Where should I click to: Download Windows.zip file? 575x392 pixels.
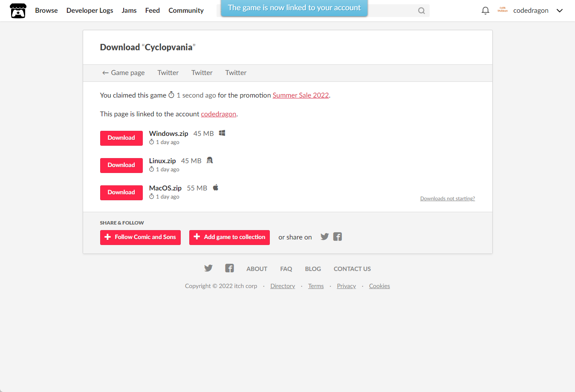click(121, 138)
